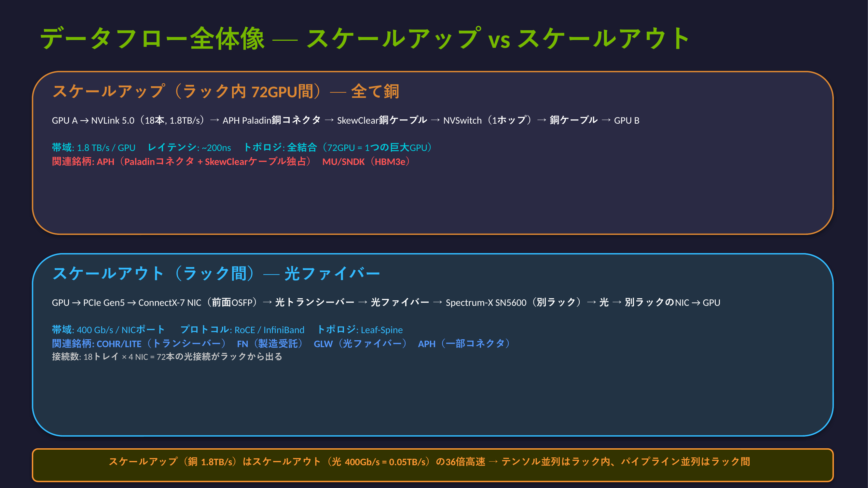Click the 帯域 1.8 TB/s / GPU text

tap(93, 147)
